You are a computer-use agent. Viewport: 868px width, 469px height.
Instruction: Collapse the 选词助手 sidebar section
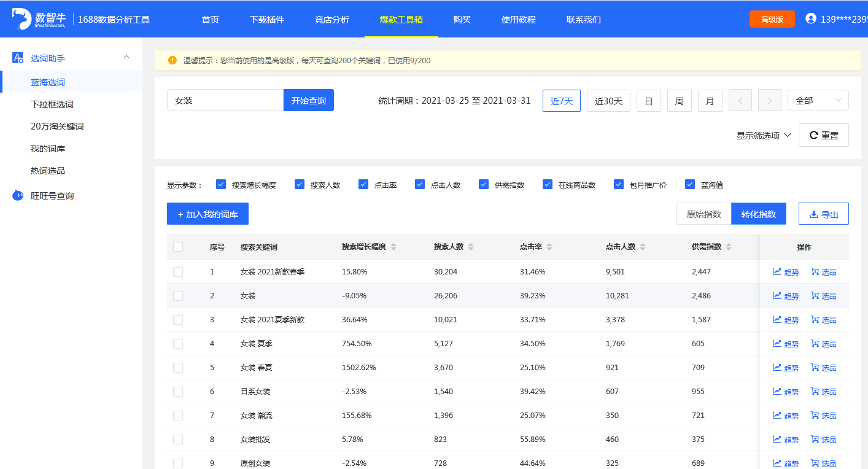(x=126, y=58)
